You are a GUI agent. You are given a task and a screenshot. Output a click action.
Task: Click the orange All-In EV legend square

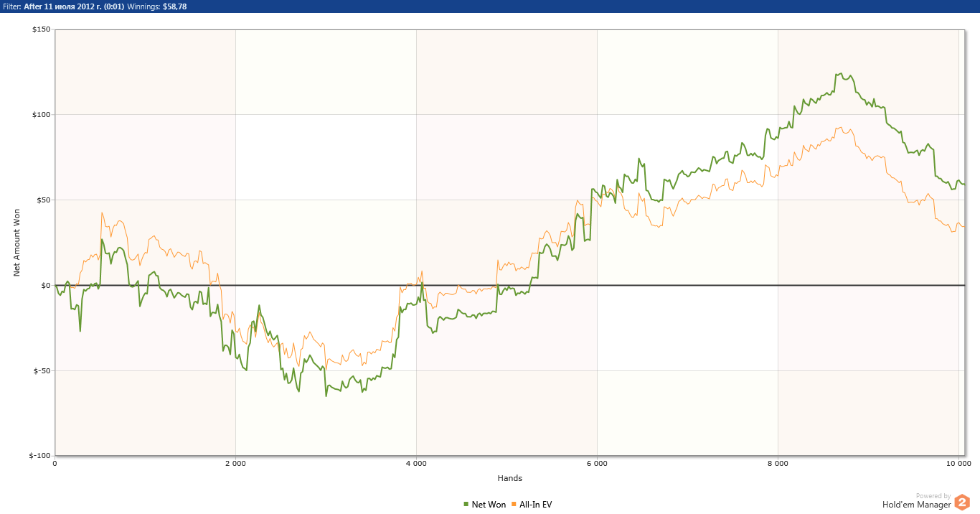(x=514, y=505)
